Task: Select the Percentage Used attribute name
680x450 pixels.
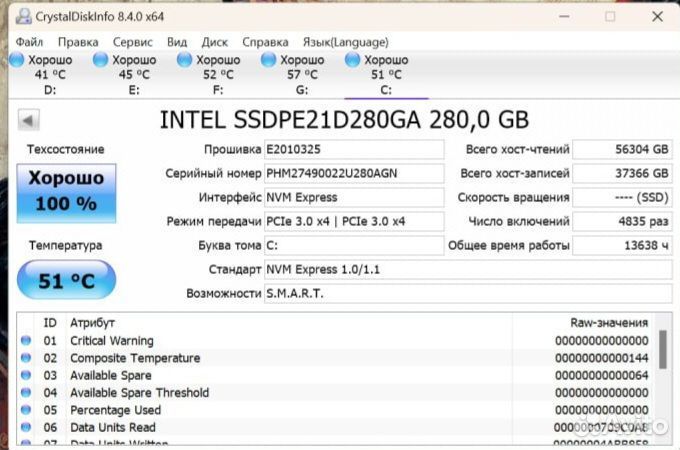Action: coord(115,410)
